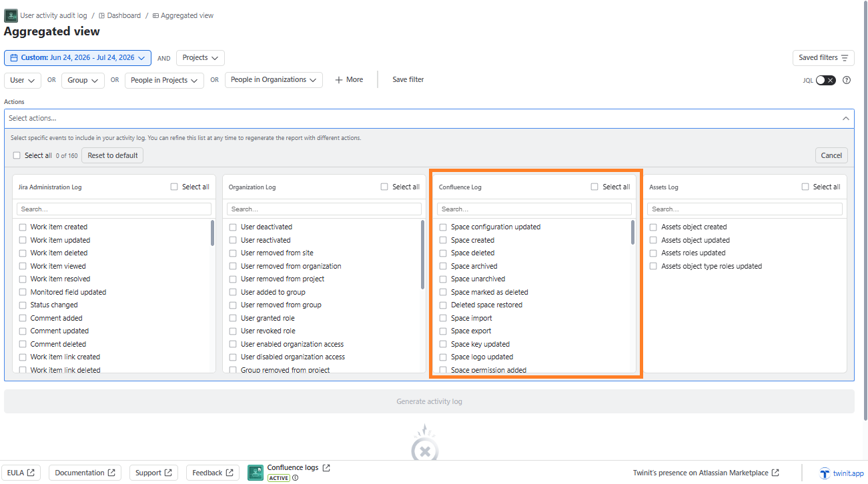
Task: Click the Assets Log search field
Action: pos(745,209)
